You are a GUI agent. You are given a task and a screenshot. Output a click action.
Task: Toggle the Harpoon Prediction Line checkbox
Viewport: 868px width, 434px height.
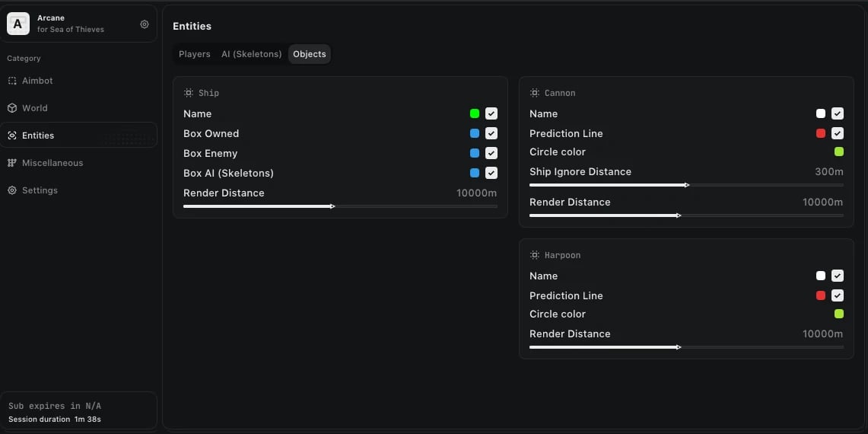[838, 295]
